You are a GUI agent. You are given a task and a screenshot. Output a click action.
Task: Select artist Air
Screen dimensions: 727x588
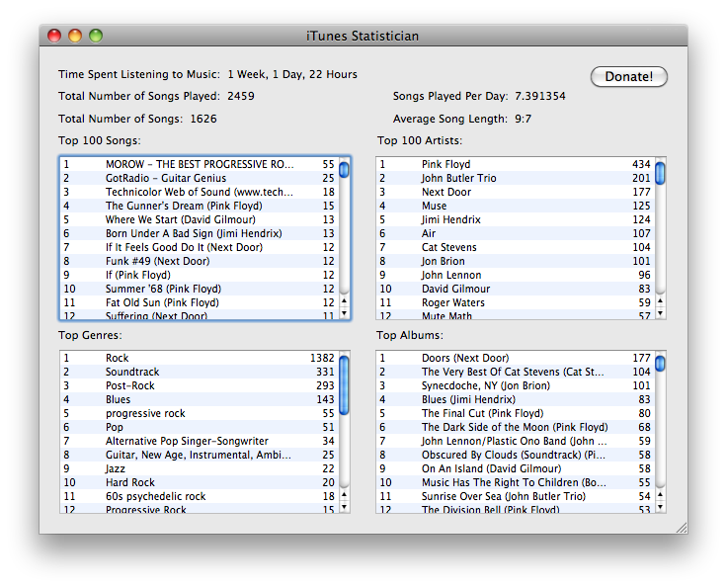[516, 233]
